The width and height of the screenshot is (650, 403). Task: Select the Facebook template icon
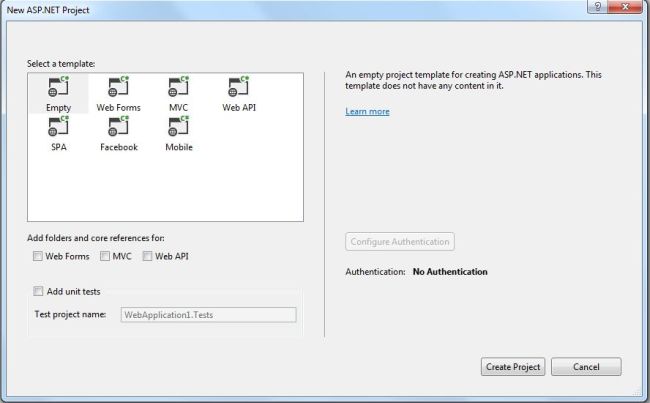[x=119, y=126]
